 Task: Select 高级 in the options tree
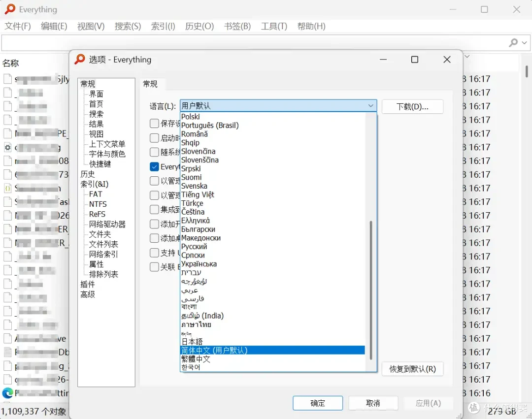(88, 294)
